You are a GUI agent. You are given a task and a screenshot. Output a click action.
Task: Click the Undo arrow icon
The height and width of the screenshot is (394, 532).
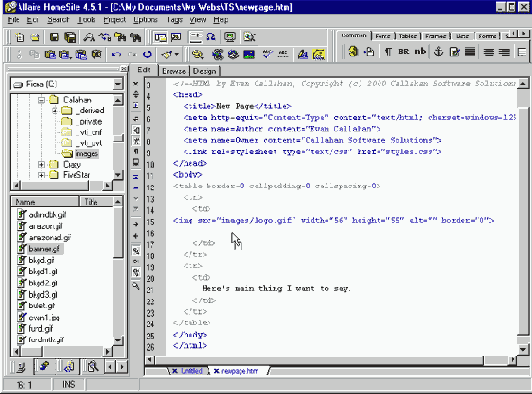(x=116, y=54)
